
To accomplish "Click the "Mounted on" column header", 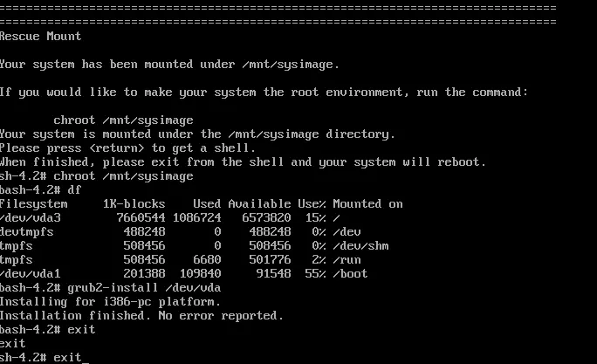I will (367, 204).
